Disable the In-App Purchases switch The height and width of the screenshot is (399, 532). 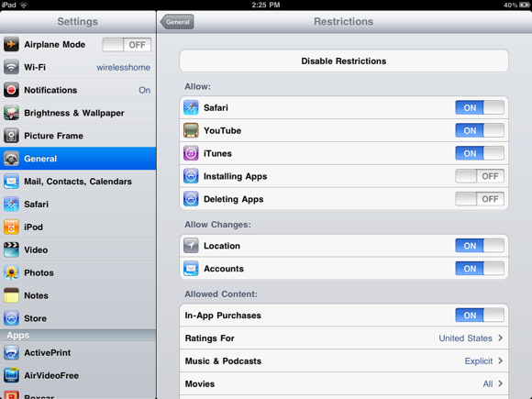coord(480,316)
